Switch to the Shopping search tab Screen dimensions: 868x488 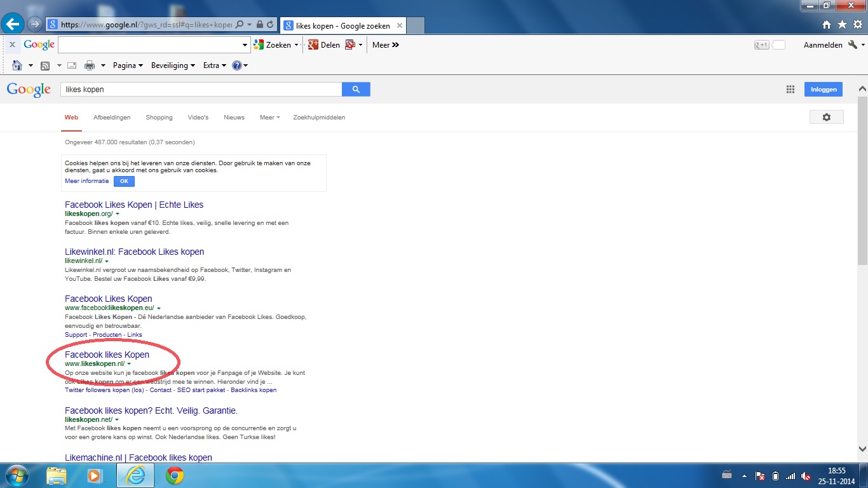pos(159,118)
